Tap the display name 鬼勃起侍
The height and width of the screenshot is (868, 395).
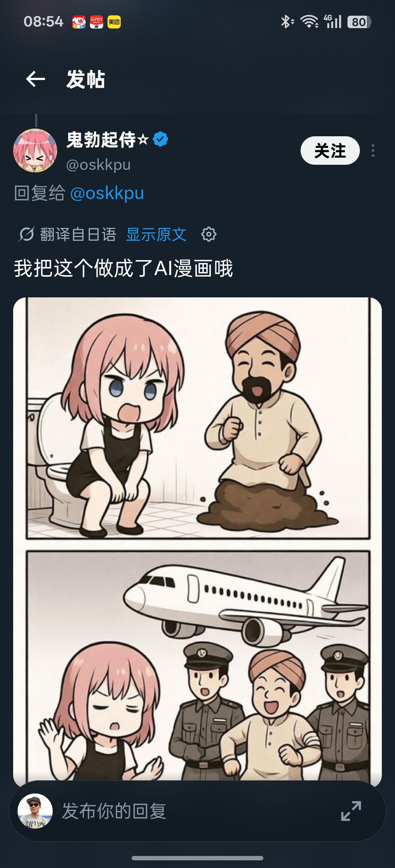click(x=101, y=139)
